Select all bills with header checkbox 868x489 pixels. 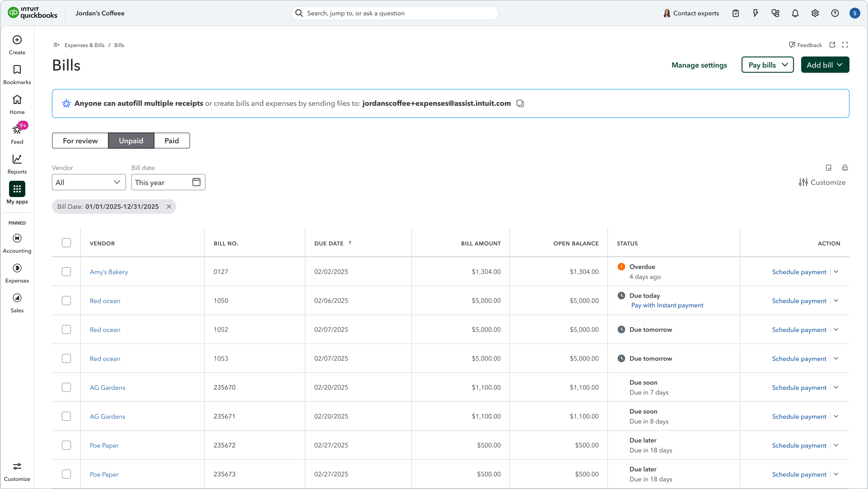(66, 243)
